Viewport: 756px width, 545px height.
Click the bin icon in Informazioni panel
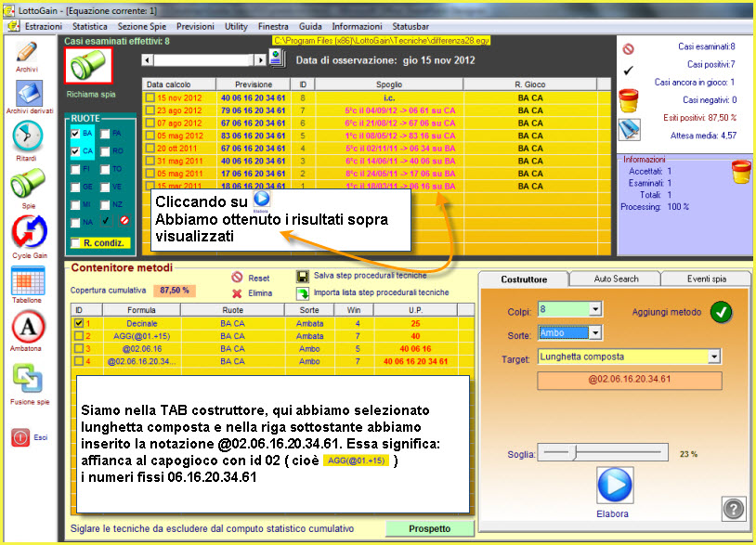741,172
